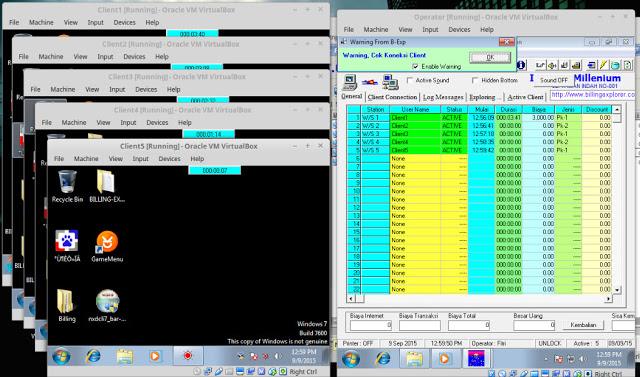Click the cyan database toolbar icon
The width and height of the screenshot is (640, 377).
pos(615,65)
